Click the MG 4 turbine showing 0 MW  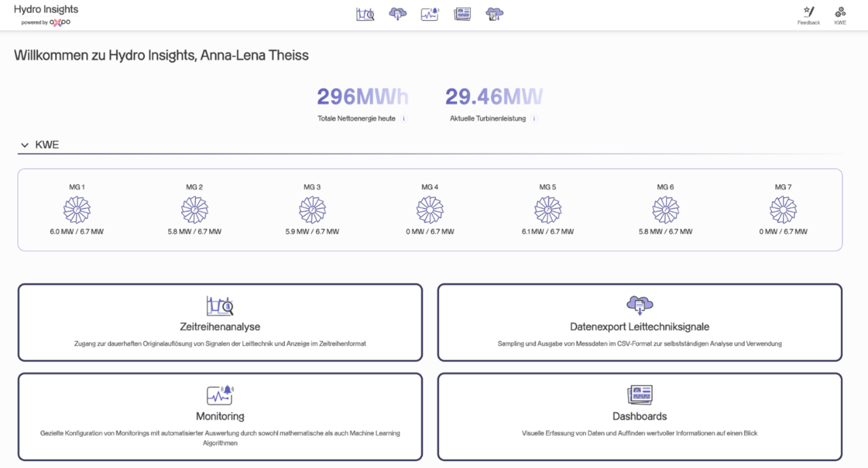430,209
